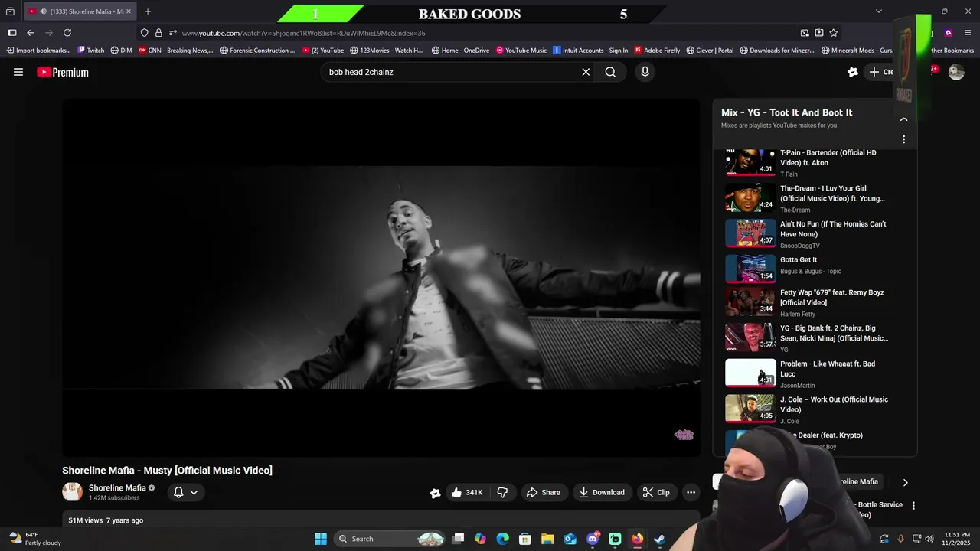Click the video player to pause
This screenshot has width=980, height=551.
[x=381, y=277]
